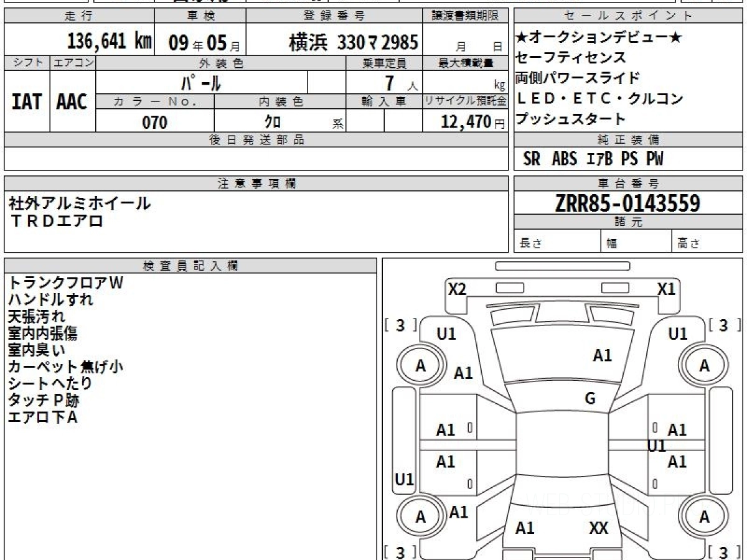
Task: Select recycle deposit 12,470円
Action: (x=472, y=122)
